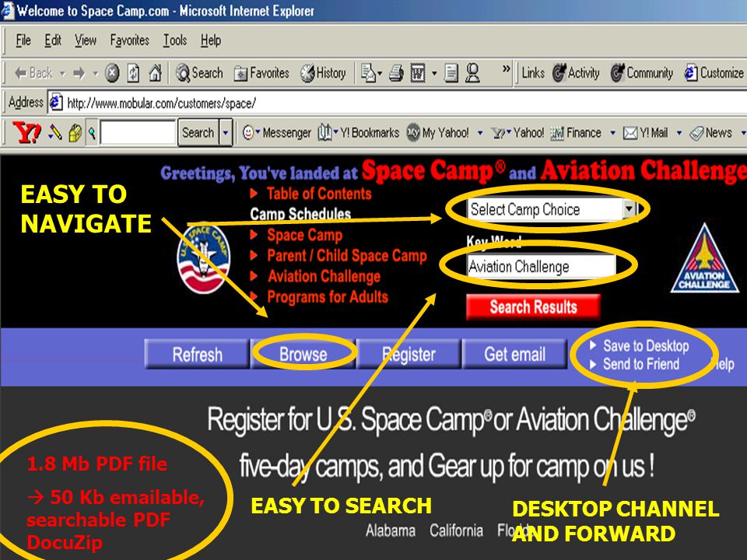Click the pencil icon on Yahoo toolbar
Screen dimensions: 747x560
click(55, 132)
